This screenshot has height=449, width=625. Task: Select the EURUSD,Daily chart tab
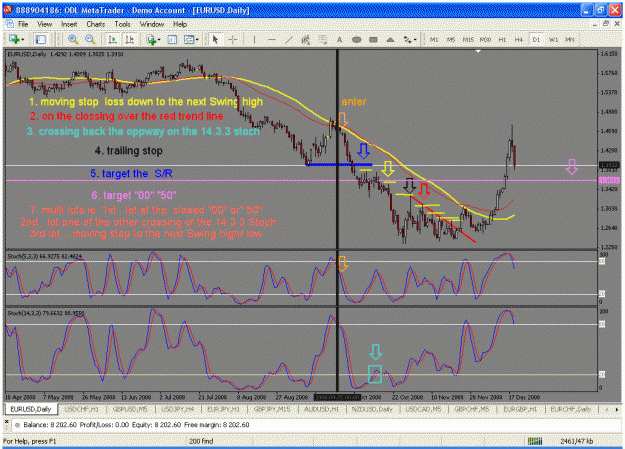pyautogui.click(x=31, y=409)
